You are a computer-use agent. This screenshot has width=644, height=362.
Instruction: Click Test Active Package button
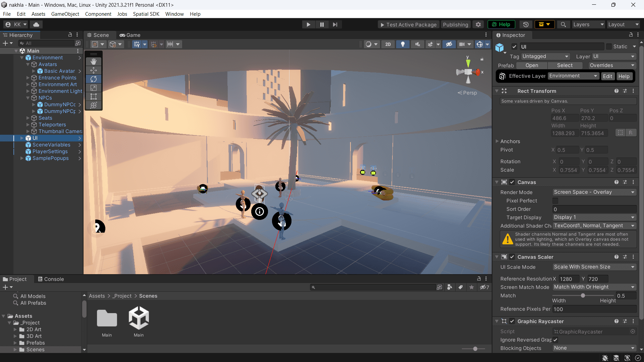(408, 24)
